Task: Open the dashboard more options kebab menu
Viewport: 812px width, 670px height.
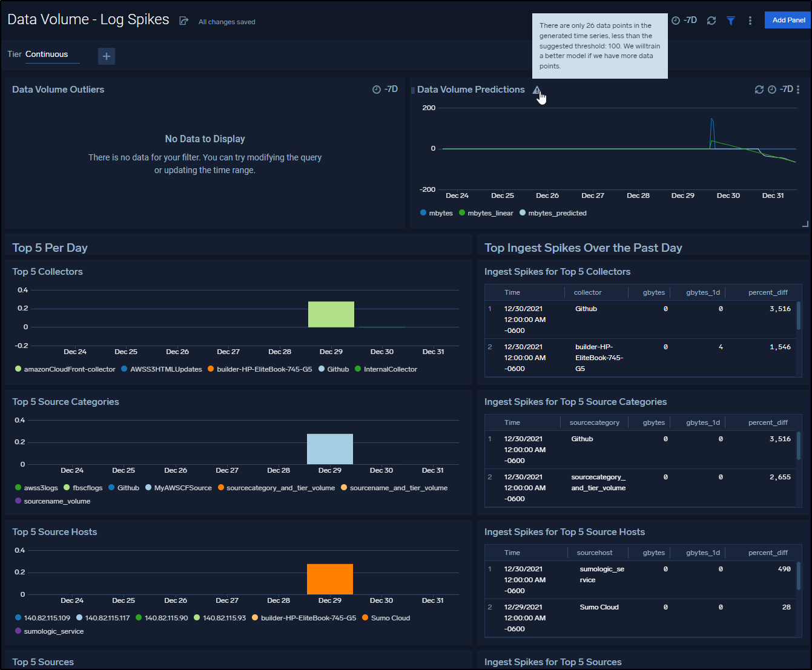Action: 750,21
